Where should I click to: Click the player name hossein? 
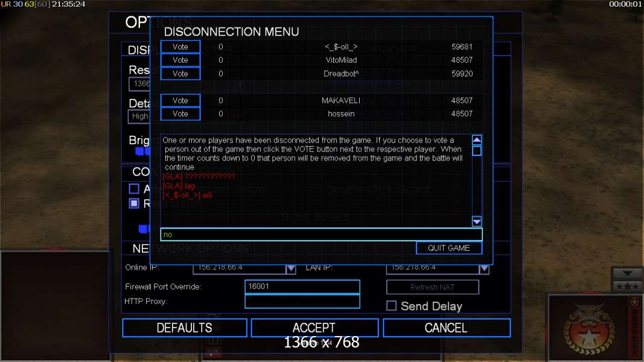pyautogui.click(x=341, y=113)
